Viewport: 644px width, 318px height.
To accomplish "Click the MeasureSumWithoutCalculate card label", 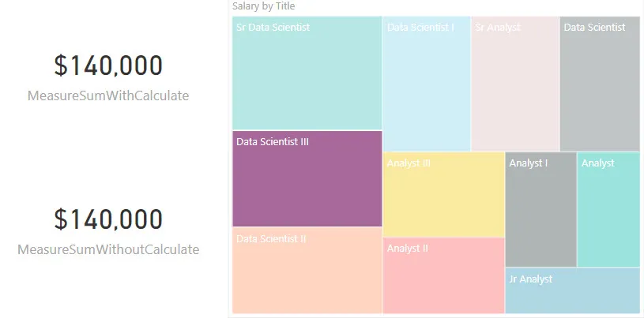I will [x=108, y=250].
